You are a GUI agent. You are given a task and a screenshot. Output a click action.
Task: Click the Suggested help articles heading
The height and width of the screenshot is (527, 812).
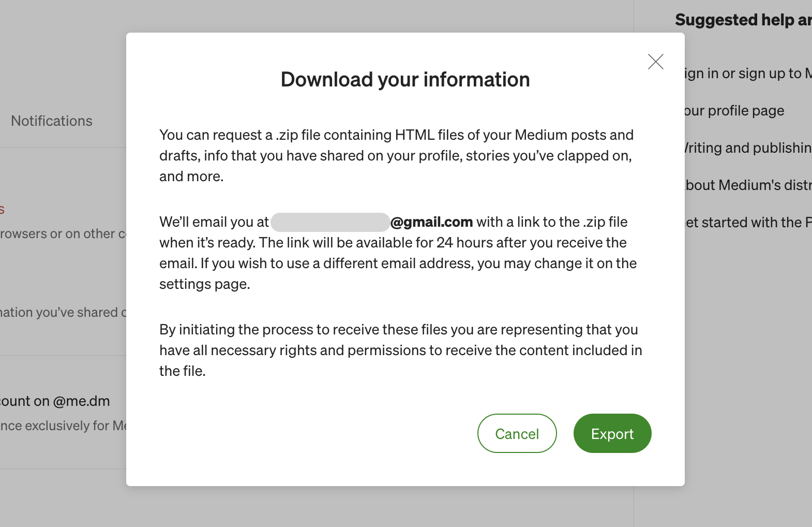(x=743, y=20)
